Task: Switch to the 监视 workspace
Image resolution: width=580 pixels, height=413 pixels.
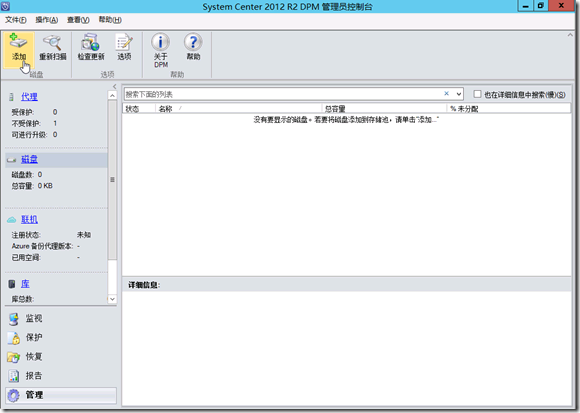Action: 61,319
